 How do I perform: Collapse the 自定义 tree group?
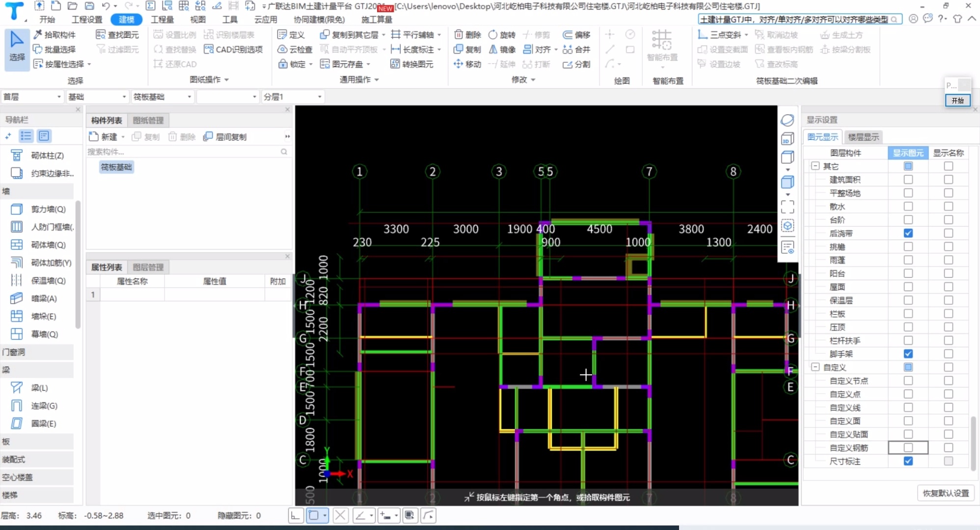(x=816, y=367)
